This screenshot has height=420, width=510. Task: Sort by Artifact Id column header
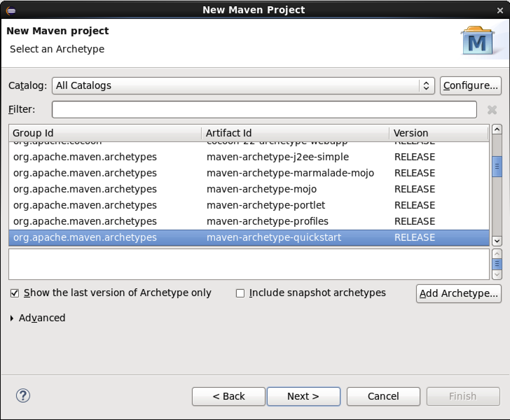point(295,133)
